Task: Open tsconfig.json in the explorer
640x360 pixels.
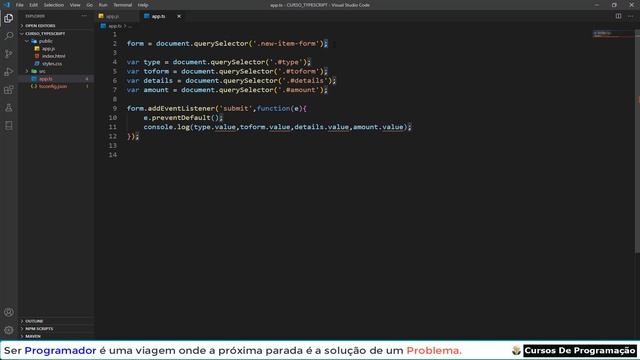Action: 53,86
